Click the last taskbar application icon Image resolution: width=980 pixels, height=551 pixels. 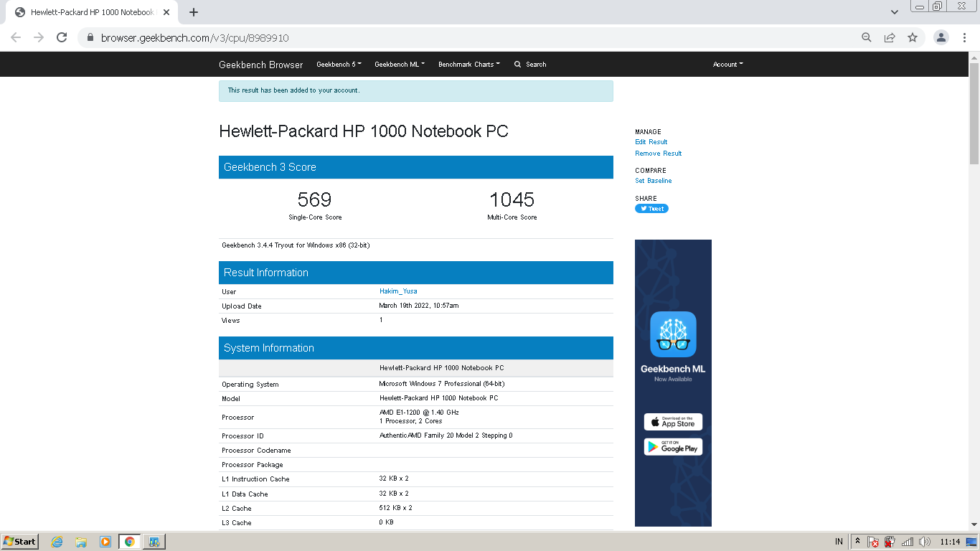pos(154,542)
